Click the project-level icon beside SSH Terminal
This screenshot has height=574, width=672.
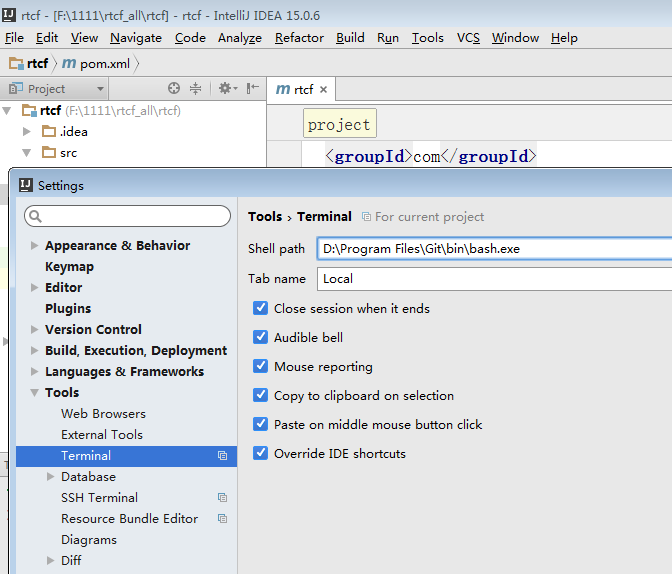(222, 497)
